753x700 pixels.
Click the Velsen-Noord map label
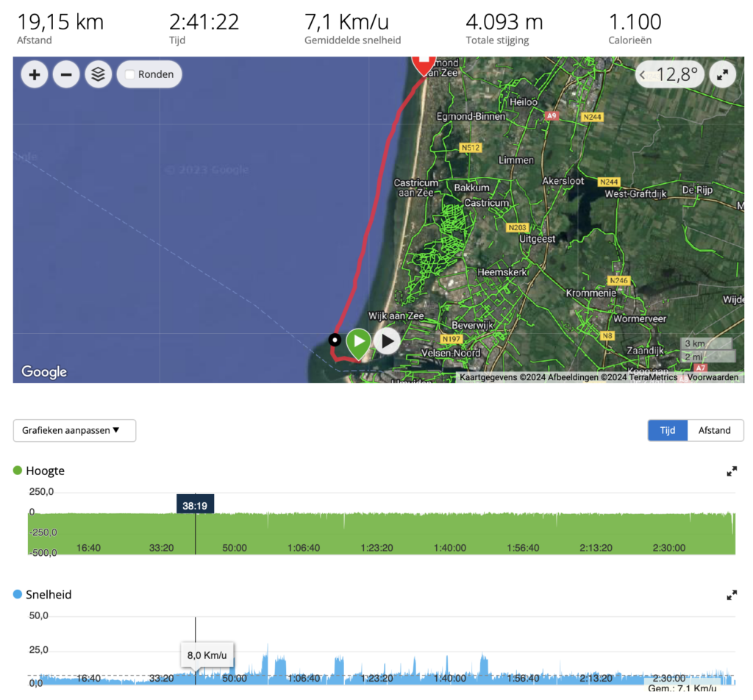coord(451,353)
